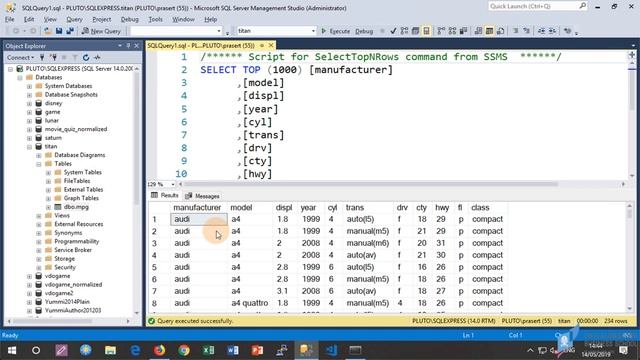
Task: Click the Disconnect icon in Object Explorer
Action: [53, 58]
